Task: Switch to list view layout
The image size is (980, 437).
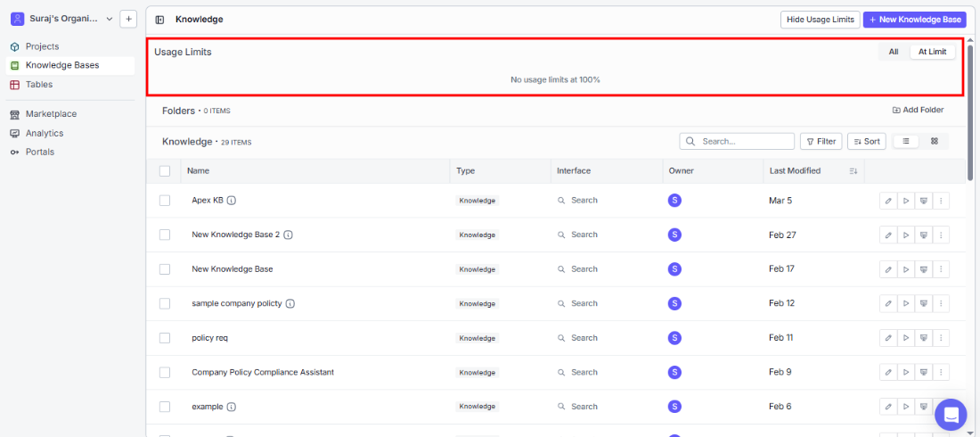Action: 906,142
